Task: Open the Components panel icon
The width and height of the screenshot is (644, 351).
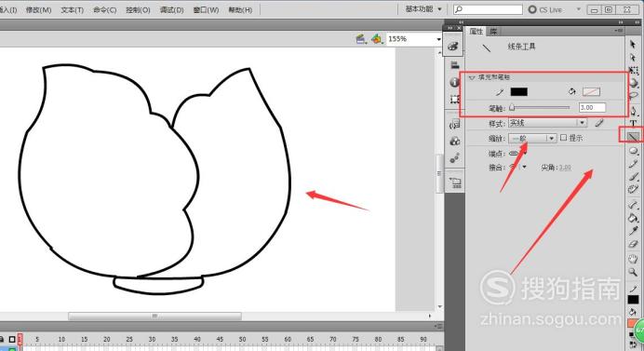Action: pyautogui.click(x=455, y=142)
